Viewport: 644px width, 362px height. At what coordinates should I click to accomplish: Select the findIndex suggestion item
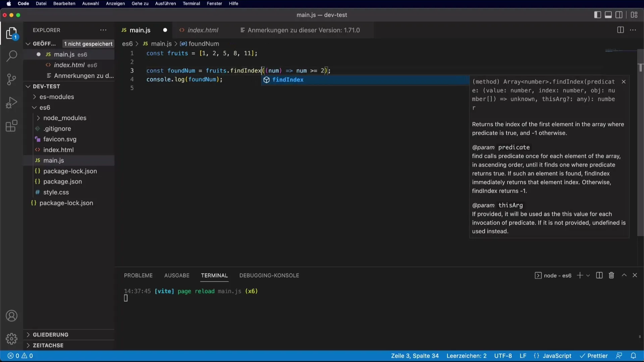click(365, 80)
